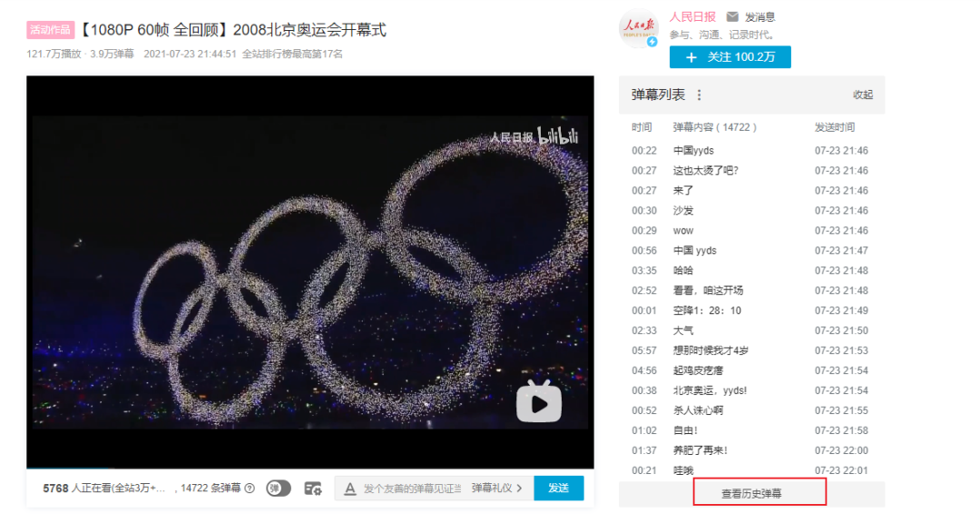Click the 121.7万播放 play count
Screen dimensions: 980x514
point(54,54)
